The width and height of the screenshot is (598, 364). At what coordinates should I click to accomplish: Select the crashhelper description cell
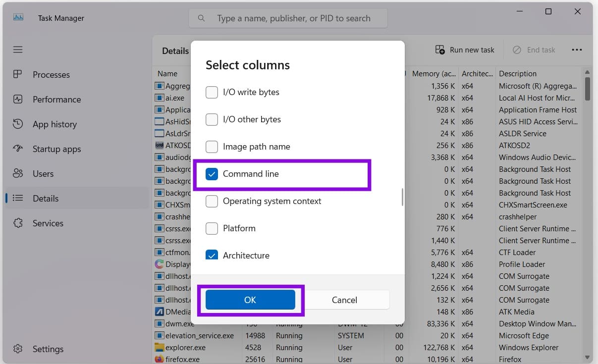(x=518, y=217)
